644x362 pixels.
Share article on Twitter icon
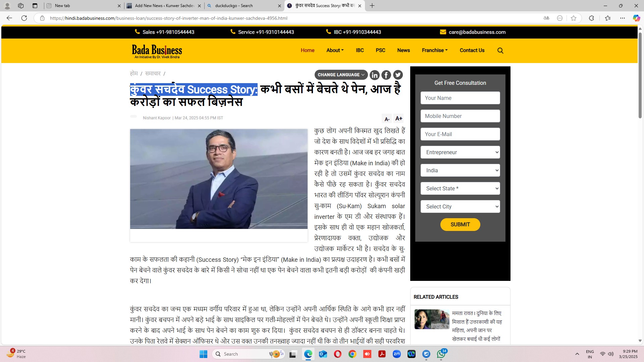[x=398, y=75]
